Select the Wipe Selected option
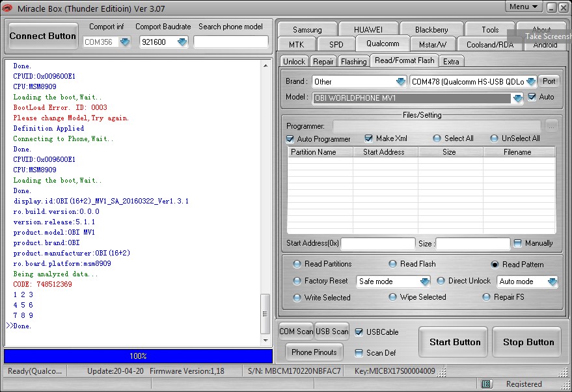572x392 pixels. click(392, 297)
